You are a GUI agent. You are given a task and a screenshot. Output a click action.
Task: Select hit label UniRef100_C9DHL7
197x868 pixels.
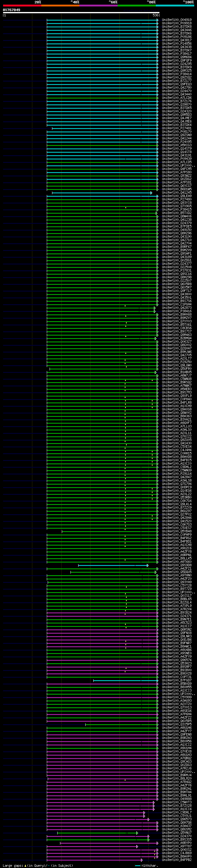point(177,812)
